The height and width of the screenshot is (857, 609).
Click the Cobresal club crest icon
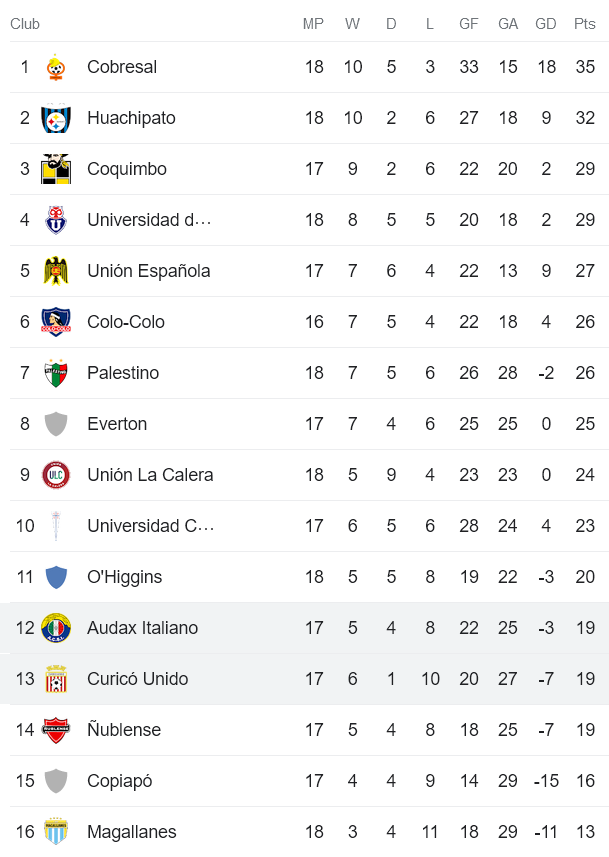pyautogui.click(x=56, y=68)
